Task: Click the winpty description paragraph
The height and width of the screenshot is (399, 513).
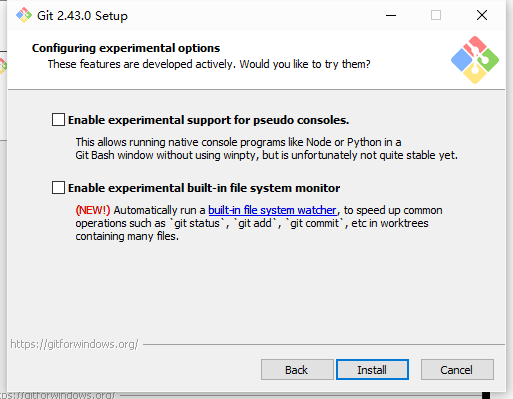Action: [266, 149]
